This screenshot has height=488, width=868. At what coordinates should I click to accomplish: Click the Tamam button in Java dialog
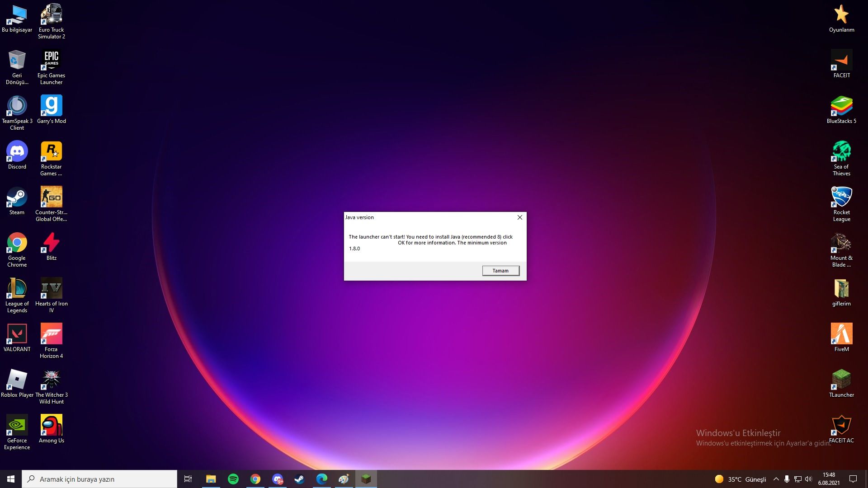500,271
